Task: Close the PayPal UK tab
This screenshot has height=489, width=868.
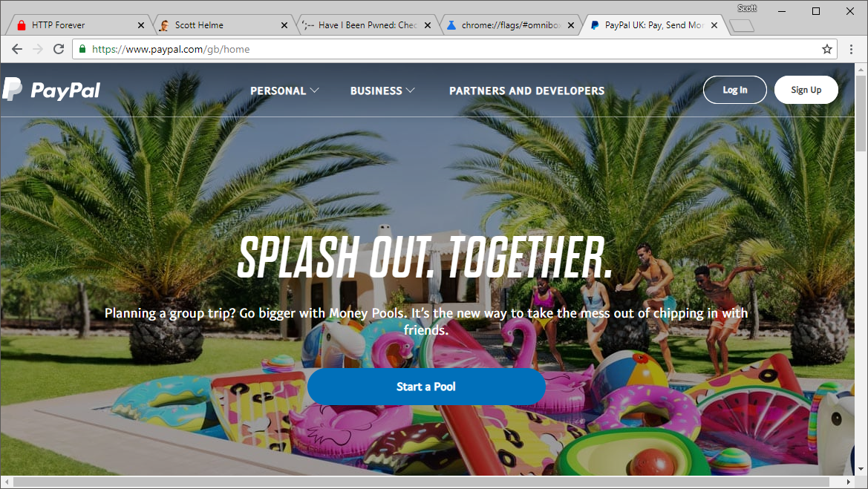Action: tap(714, 25)
